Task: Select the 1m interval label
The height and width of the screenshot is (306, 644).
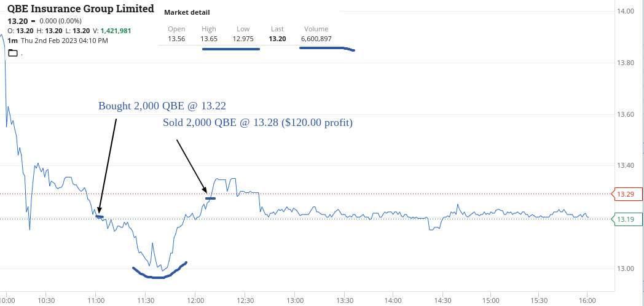Action: coord(12,41)
